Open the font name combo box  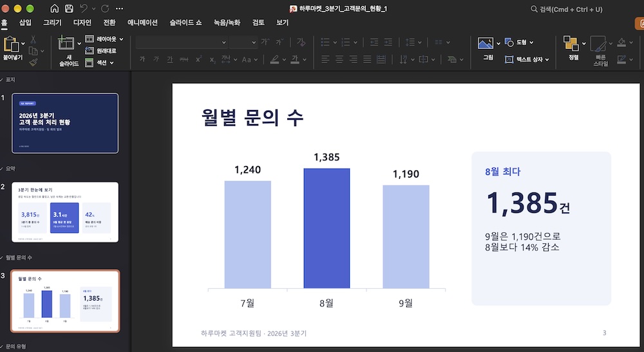click(181, 42)
